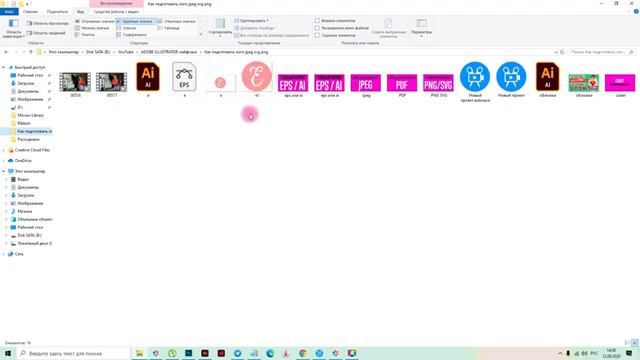Expand Creative Cloud Files tree node
This screenshot has height=360, width=640.
(x=4, y=150)
